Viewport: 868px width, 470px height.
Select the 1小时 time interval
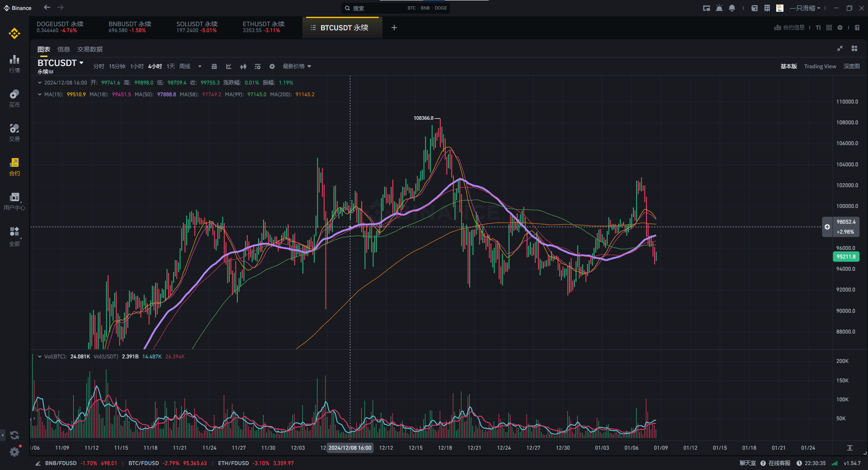point(137,66)
